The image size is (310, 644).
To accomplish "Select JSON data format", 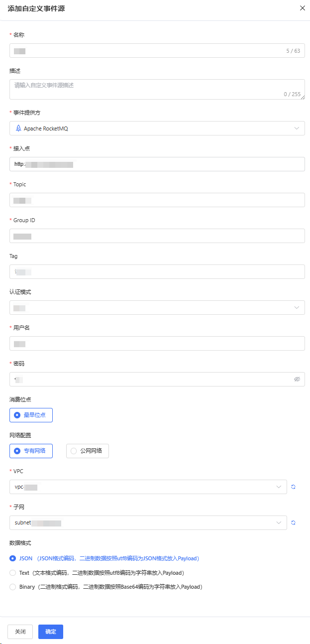I will (13, 558).
